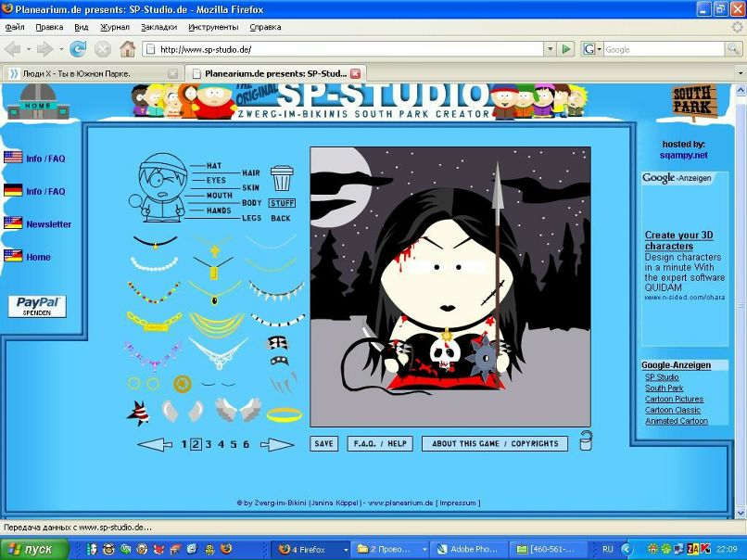This screenshot has height=560, width=747.
Task: Click the trash can icon
Action: (x=281, y=177)
